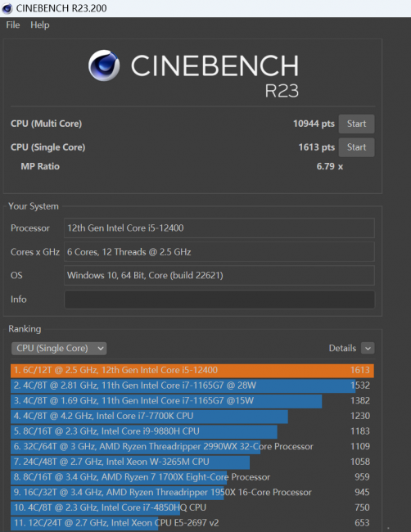Image resolution: width=411 pixels, height=532 pixels.
Task: Click the 10944 pts multi core score
Action: [314, 124]
